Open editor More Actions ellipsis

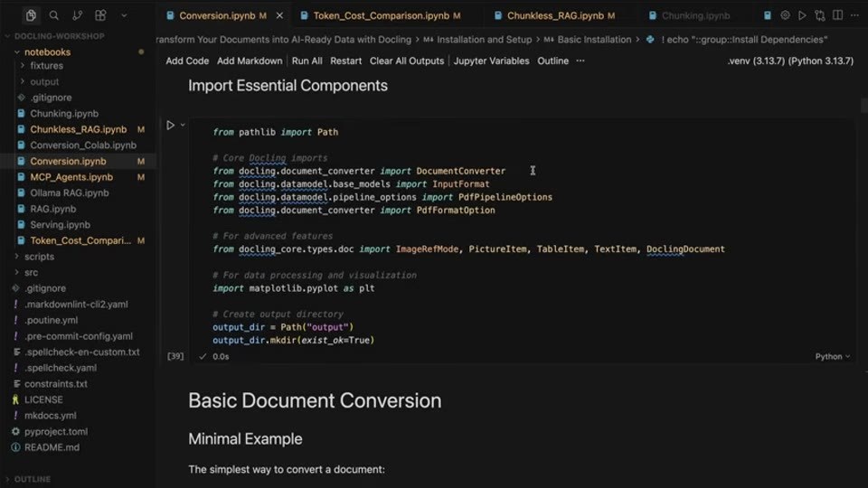[854, 15]
